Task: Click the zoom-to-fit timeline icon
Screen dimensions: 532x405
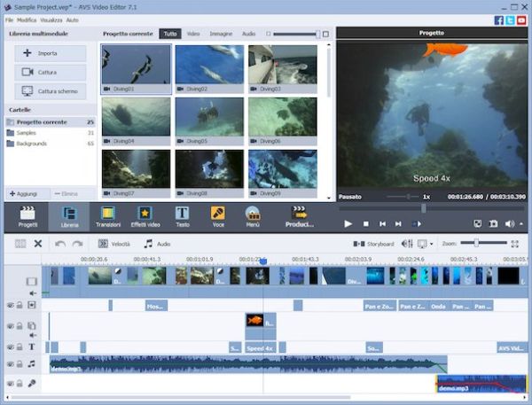Action: point(514,244)
